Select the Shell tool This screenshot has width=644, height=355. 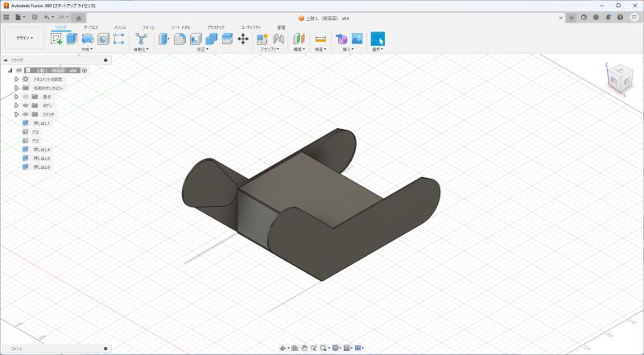pos(196,39)
